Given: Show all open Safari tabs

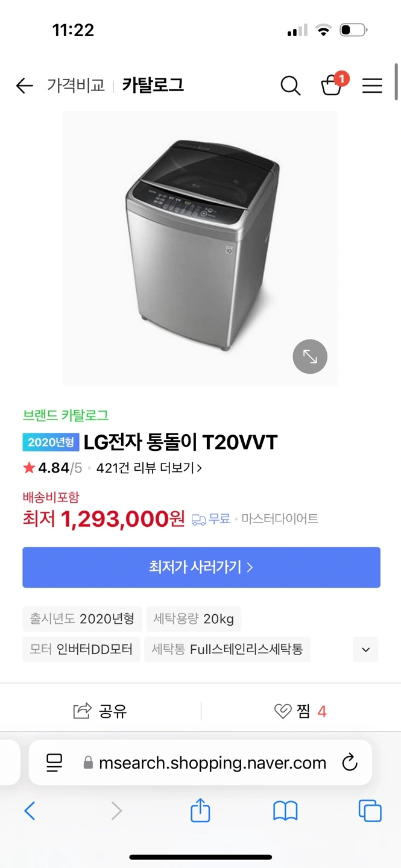Looking at the screenshot, I should click(x=370, y=811).
